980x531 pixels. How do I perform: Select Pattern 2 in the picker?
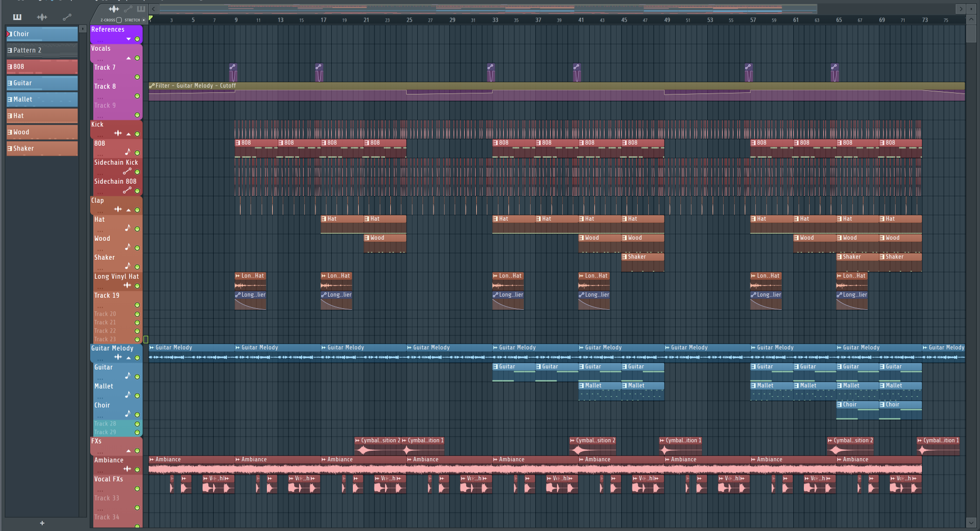point(42,50)
